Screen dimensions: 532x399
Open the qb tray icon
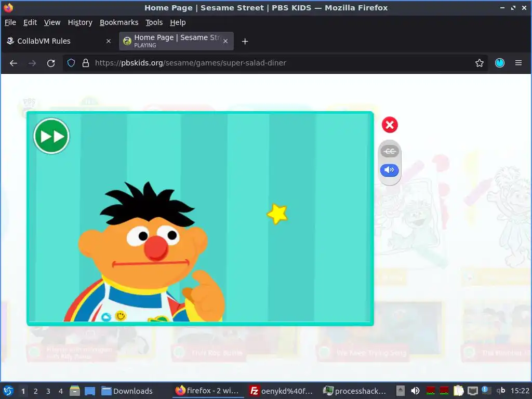point(500,391)
